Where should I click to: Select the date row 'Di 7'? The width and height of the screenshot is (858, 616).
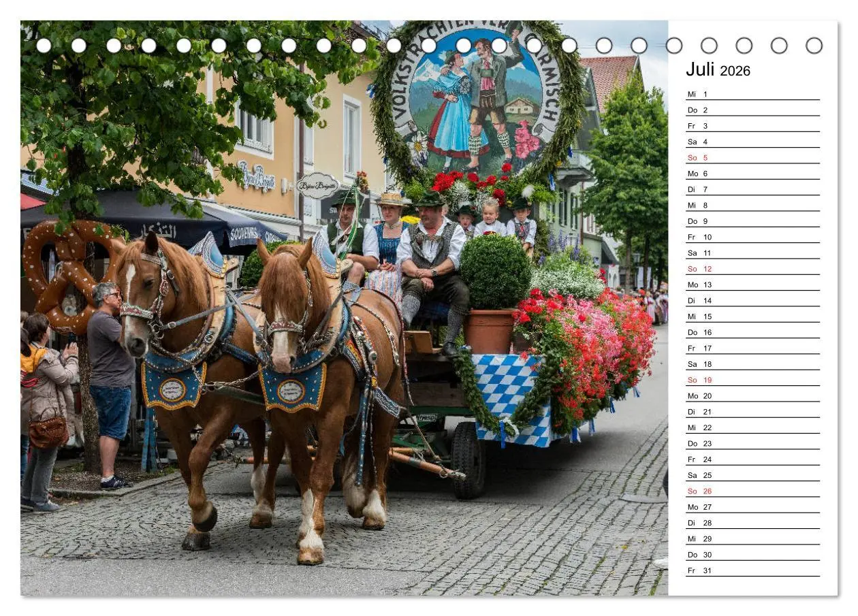point(752,189)
